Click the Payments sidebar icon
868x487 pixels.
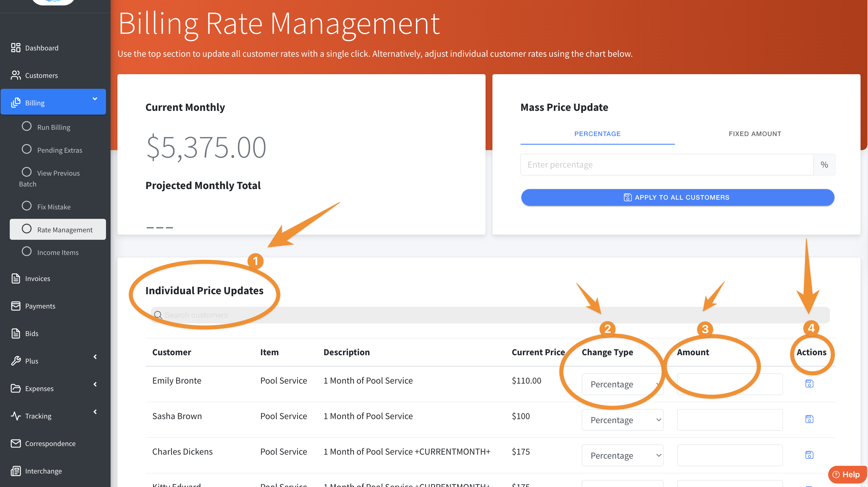tap(15, 306)
